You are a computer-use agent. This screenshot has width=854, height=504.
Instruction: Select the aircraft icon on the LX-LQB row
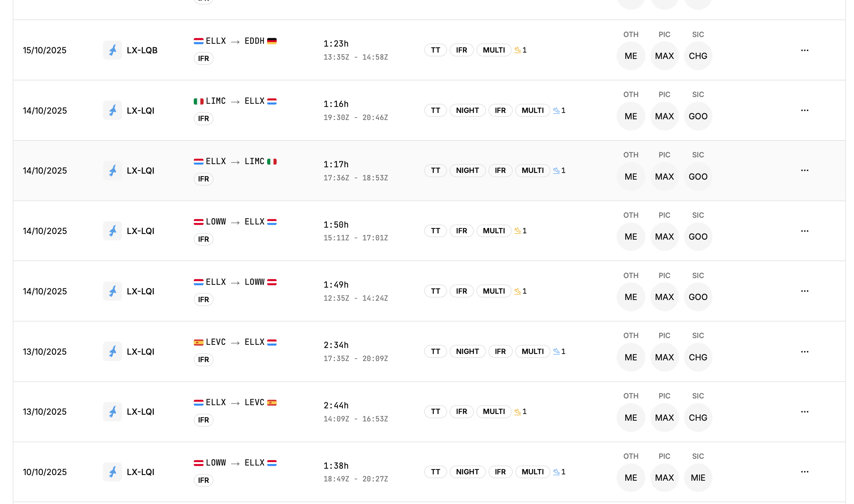pyautogui.click(x=113, y=50)
